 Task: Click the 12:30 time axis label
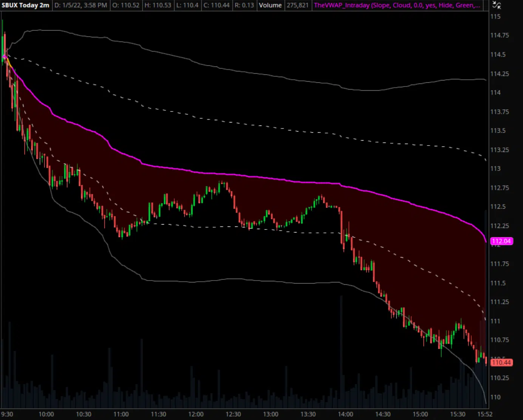click(233, 414)
